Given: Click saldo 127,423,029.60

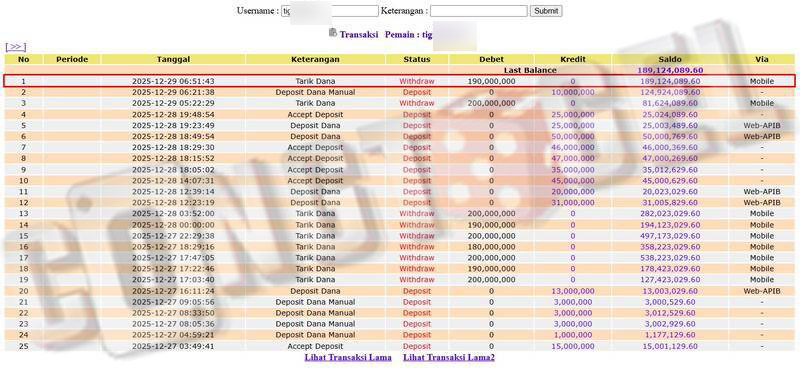Looking at the screenshot, I should [670, 280].
